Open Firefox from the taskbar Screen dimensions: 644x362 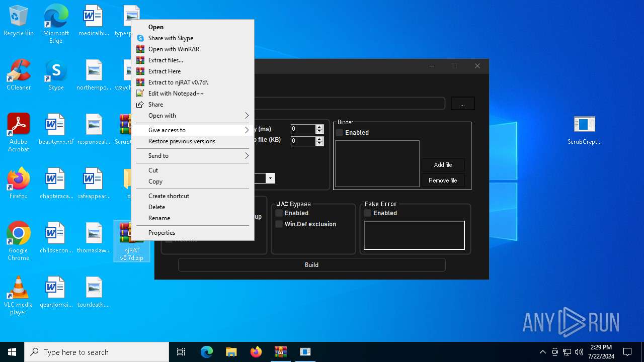[x=256, y=352]
